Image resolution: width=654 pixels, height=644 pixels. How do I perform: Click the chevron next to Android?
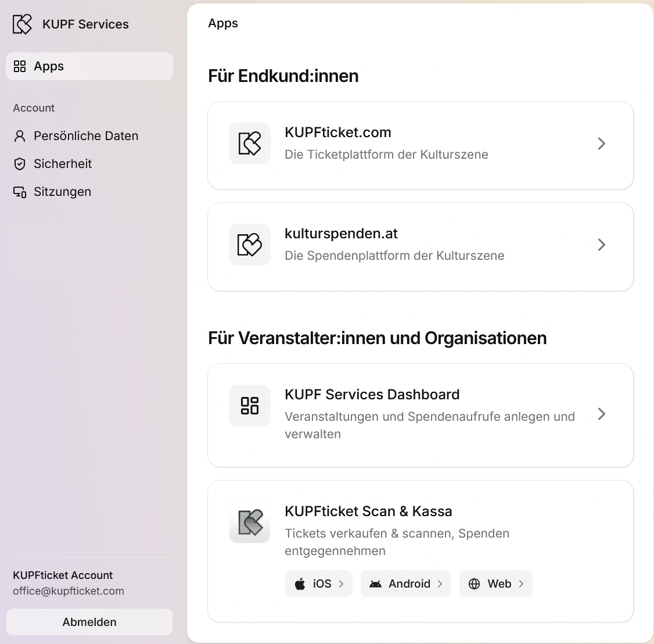click(x=440, y=584)
